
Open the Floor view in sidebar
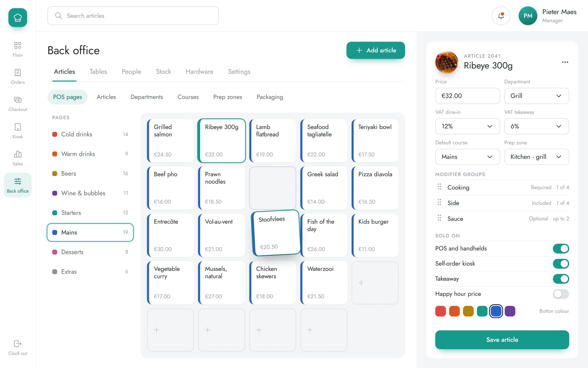point(18,49)
